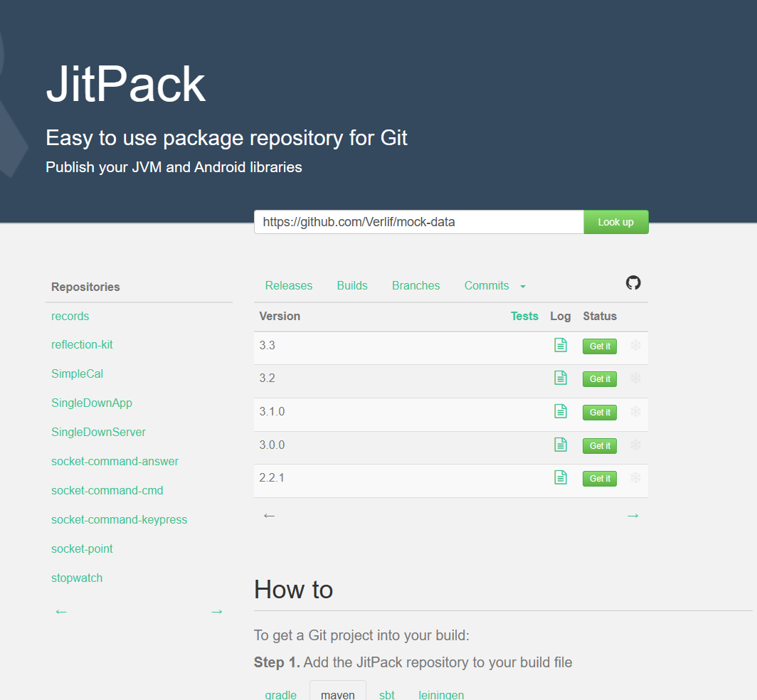
Task: Go to the next page of versions
Action: [x=632, y=515]
